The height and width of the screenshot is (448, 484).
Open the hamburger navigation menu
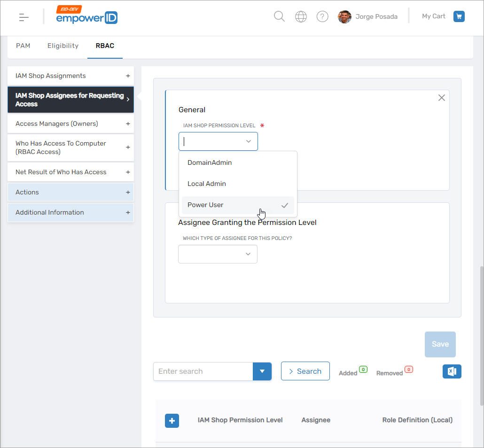tap(23, 17)
